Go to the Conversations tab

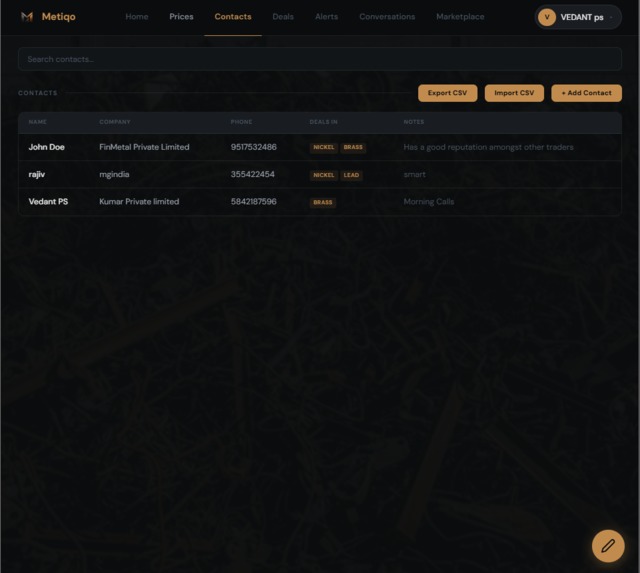(387, 17)
